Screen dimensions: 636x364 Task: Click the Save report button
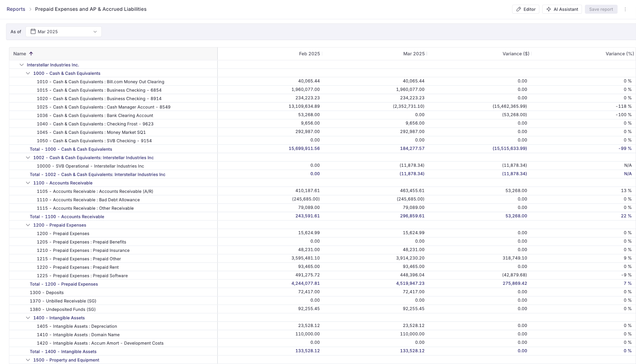point(601,9)
